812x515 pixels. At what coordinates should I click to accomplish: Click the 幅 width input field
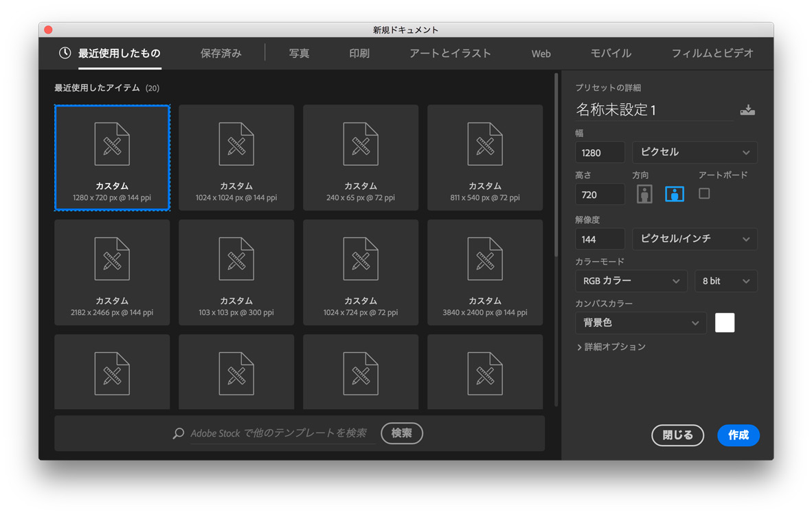600,153
